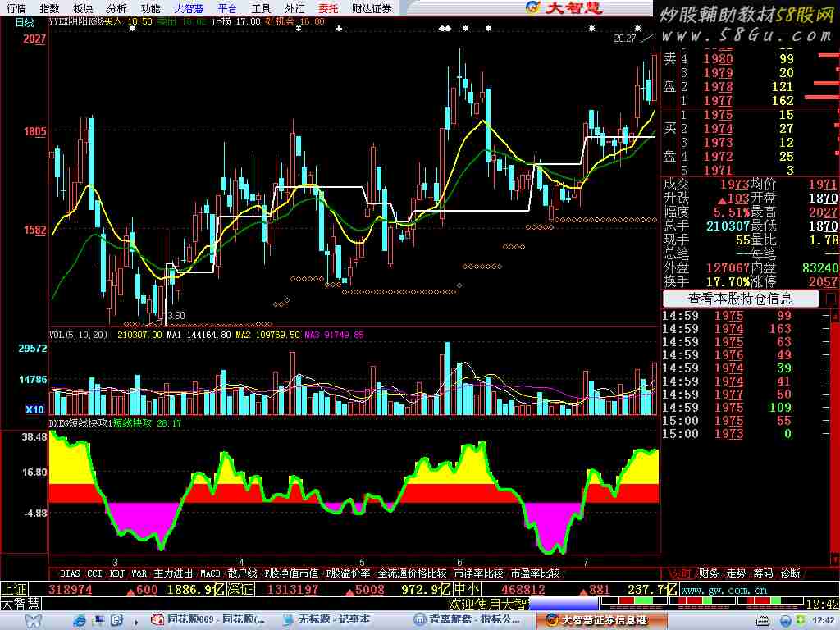Viewport: 840px width, 630px height.
Task: Click the 深证 index label
Action: (240, 590)
